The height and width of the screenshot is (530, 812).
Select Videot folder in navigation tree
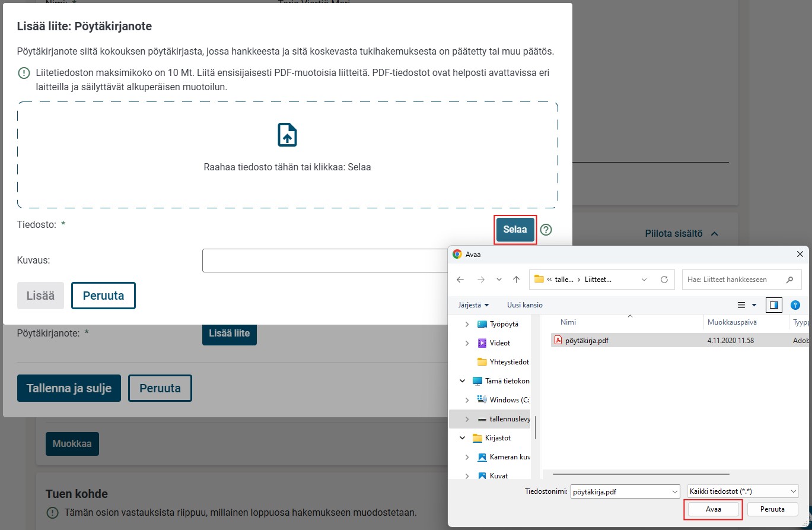499,343
